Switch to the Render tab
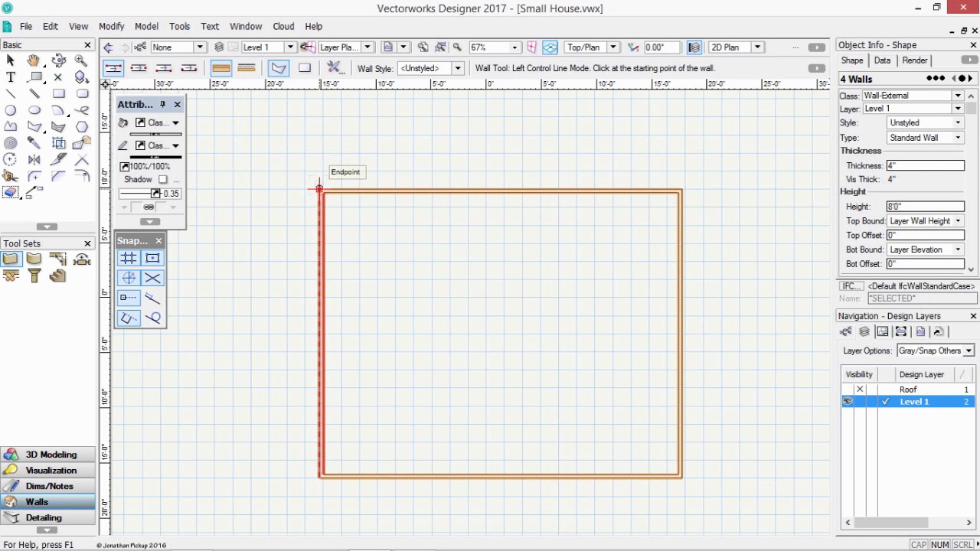 tap(914, 60)
